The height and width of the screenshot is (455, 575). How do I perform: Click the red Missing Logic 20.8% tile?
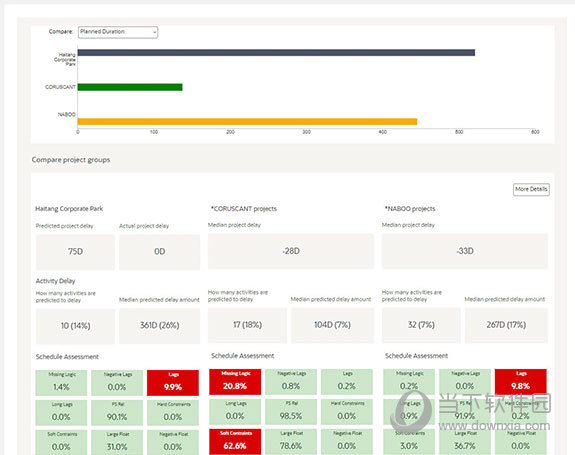pyautogui.click(x=235, y=382)
